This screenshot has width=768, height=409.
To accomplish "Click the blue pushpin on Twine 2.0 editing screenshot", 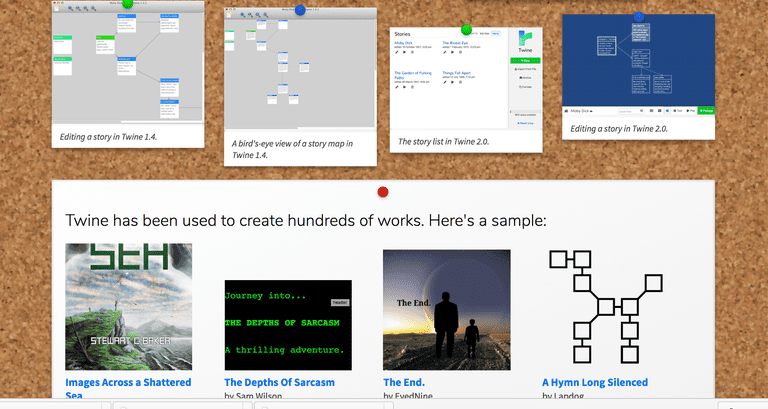I will click(638, 16).
